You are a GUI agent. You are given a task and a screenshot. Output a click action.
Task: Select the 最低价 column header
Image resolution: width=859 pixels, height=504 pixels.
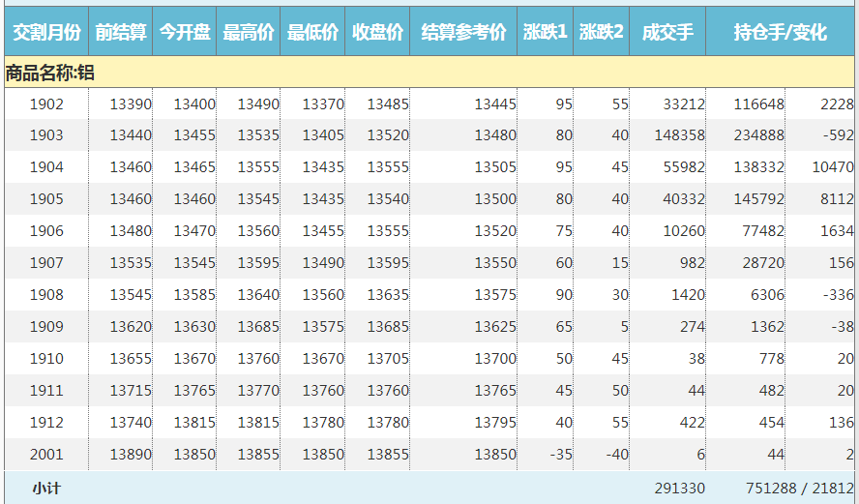click(x=312, y=33)
